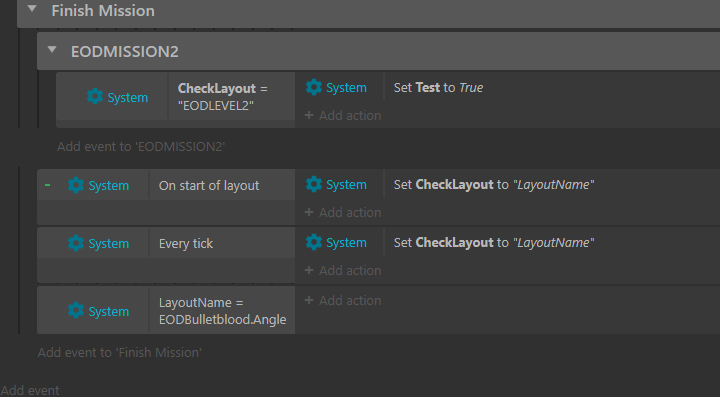Add action to On start of layout event

pos(343,212)
